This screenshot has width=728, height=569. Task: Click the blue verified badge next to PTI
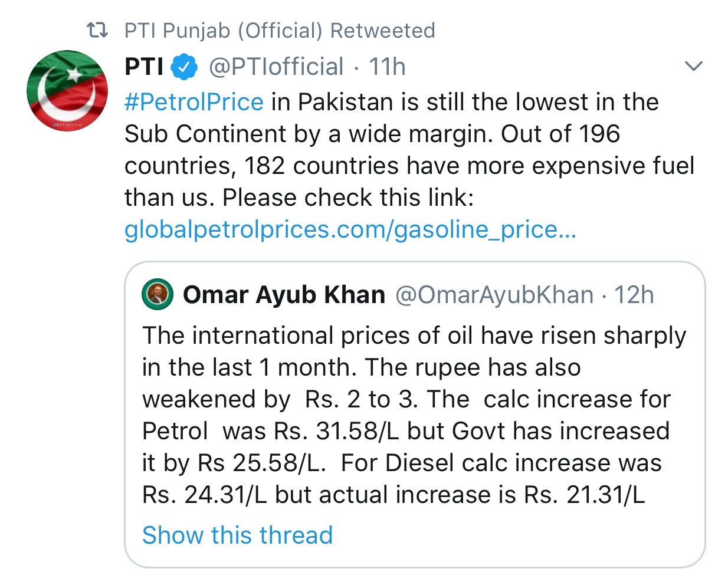[184, 67]
